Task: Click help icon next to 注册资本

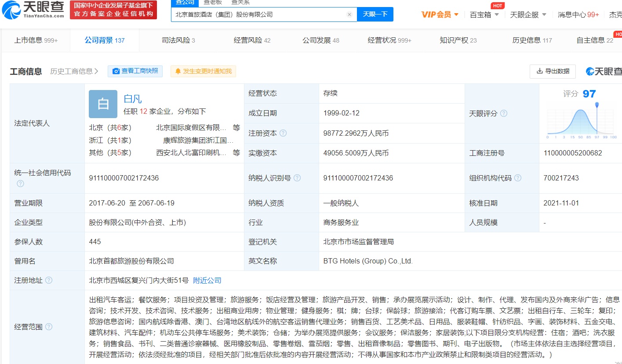Action: 283,133
